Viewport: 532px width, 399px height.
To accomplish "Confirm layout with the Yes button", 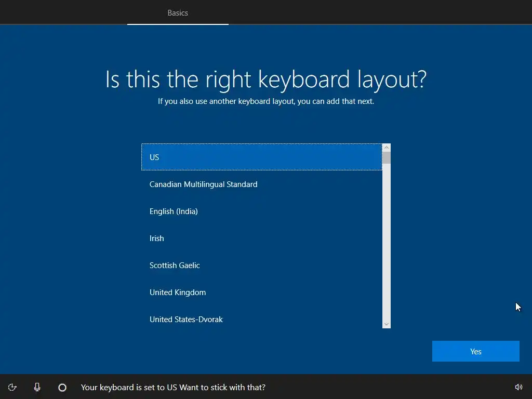I will (476, 351).
